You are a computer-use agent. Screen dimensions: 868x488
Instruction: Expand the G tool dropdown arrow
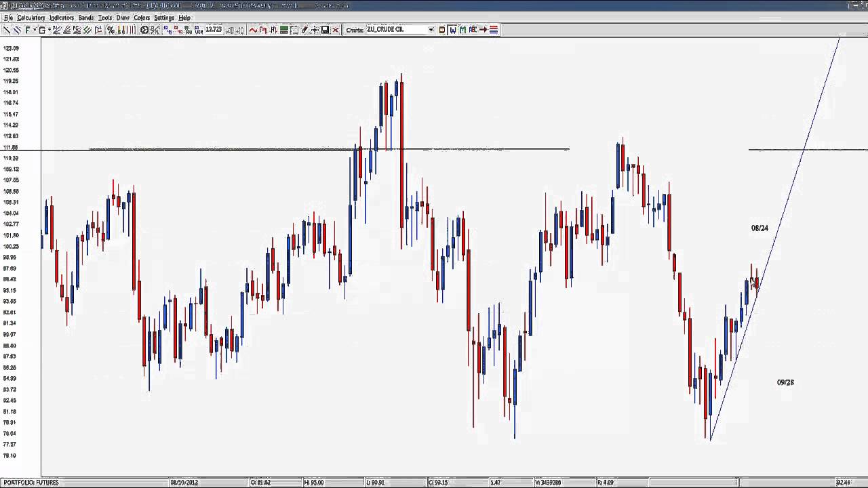tap(50, 30)
